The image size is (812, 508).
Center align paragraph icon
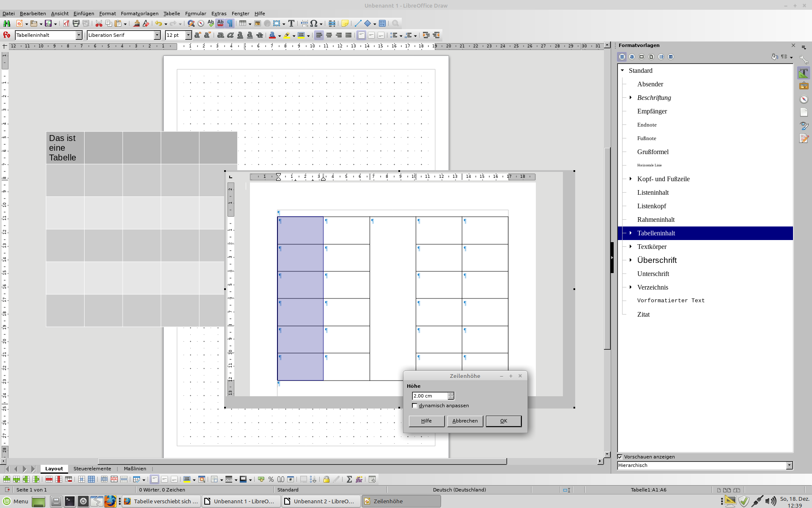tap(329, 35)
